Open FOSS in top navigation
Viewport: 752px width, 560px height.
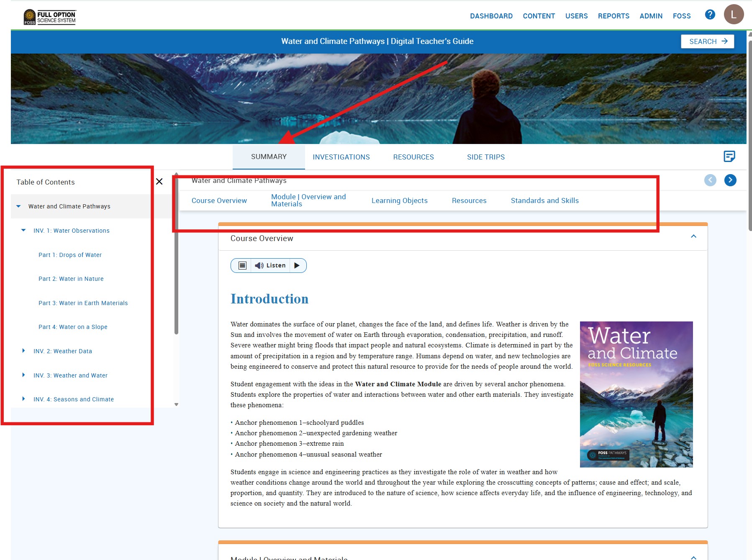[x=682, y=16]
